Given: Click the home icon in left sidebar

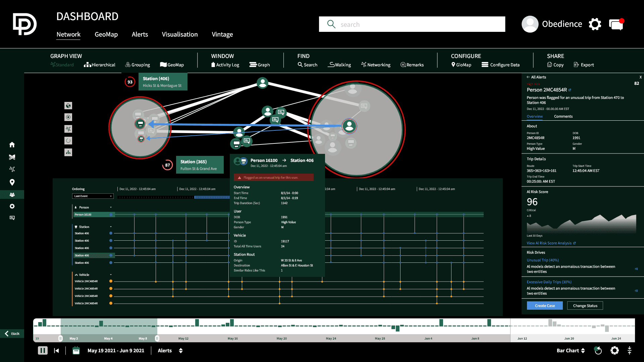Looking at the screenshot, I should point(12,144).
